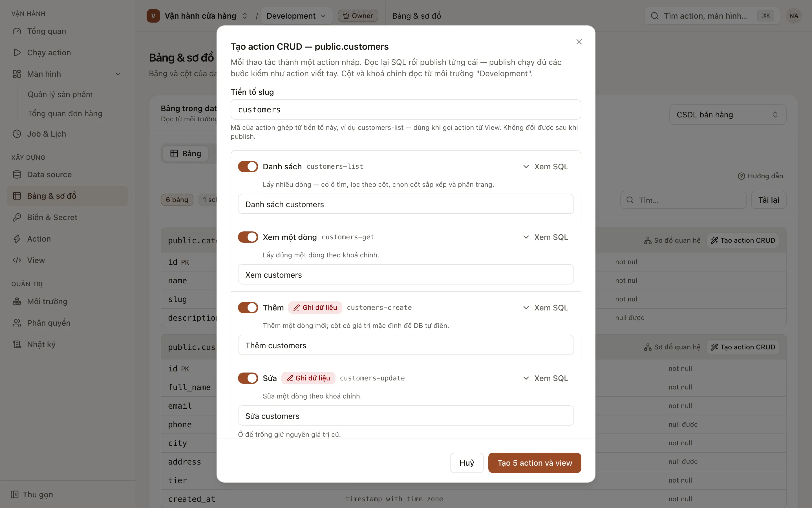812x508 pixels.
Task: Open Tổng quan đơn hàng screen
Action: coord(65,113)
